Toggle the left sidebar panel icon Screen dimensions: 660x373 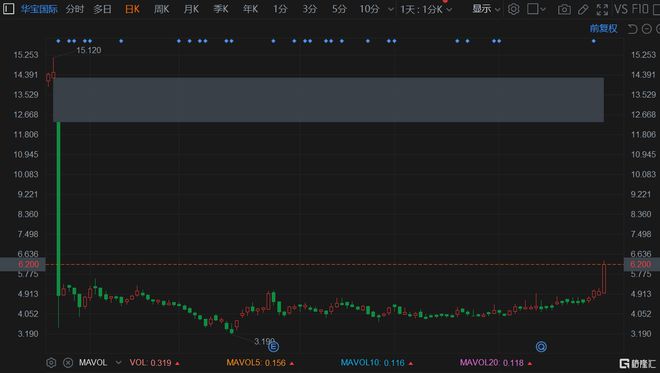[8, 9]
